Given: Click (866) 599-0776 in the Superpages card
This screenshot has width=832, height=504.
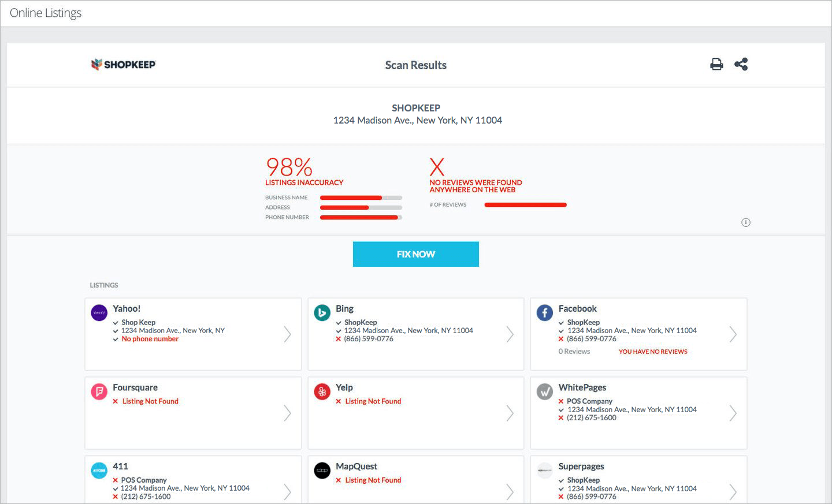Looking at the screenshot, I should (592, 496).
